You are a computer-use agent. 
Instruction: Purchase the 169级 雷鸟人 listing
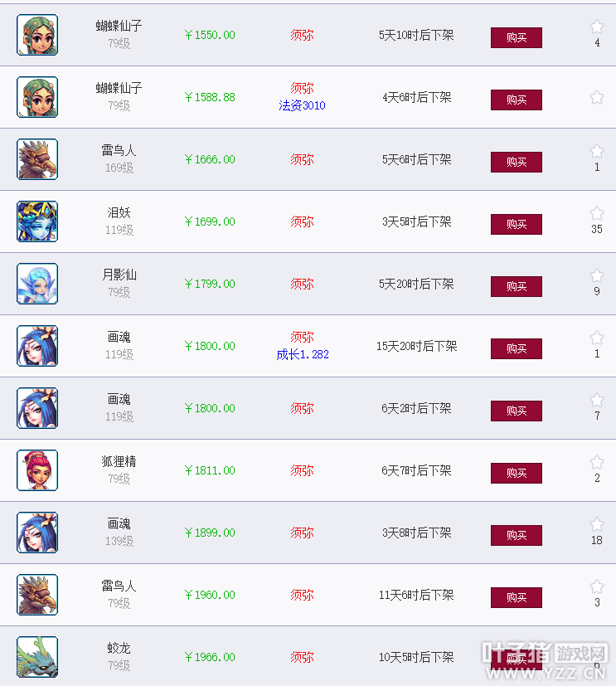pyautogui.click(x=517, y=163)
